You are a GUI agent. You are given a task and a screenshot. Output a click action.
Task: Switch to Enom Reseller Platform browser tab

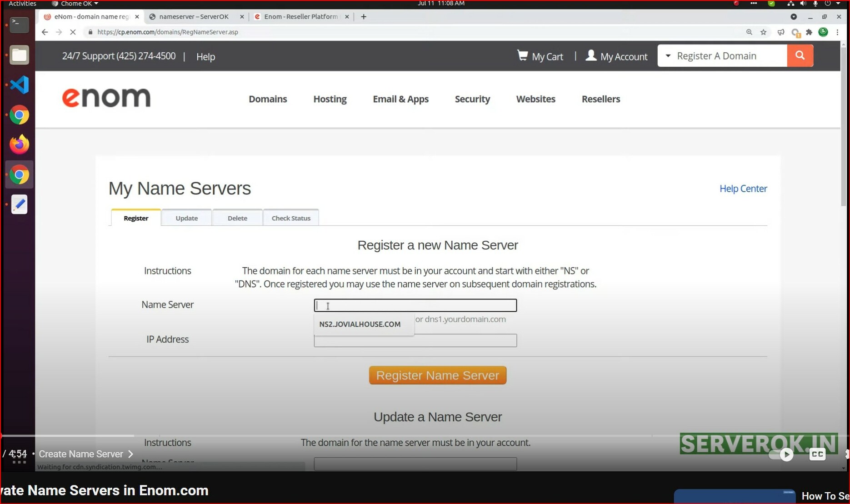click(301, 16)
